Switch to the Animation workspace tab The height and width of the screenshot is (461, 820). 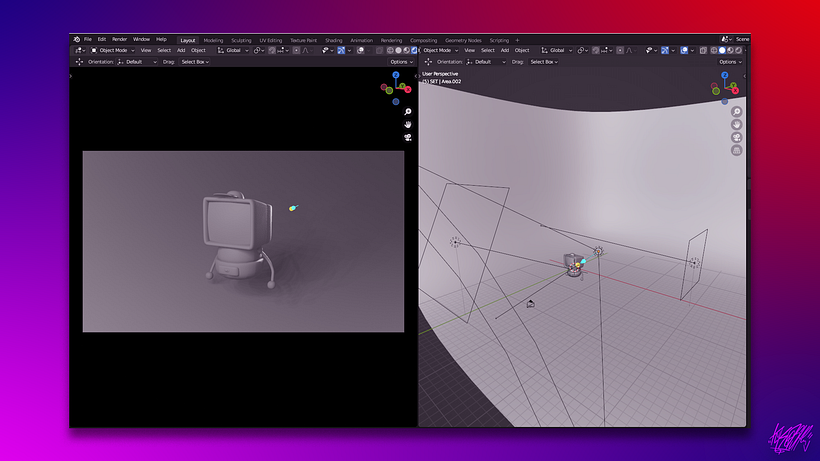[362, 40]
